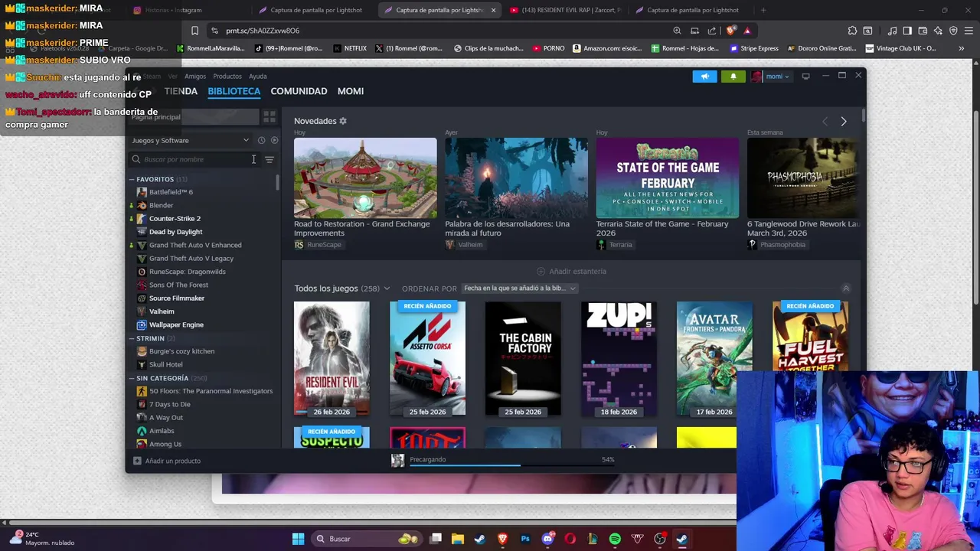Screen dimensions: 980x551
Task: Bookmark this page icon in address bar
Action: [x=194, y=31]
